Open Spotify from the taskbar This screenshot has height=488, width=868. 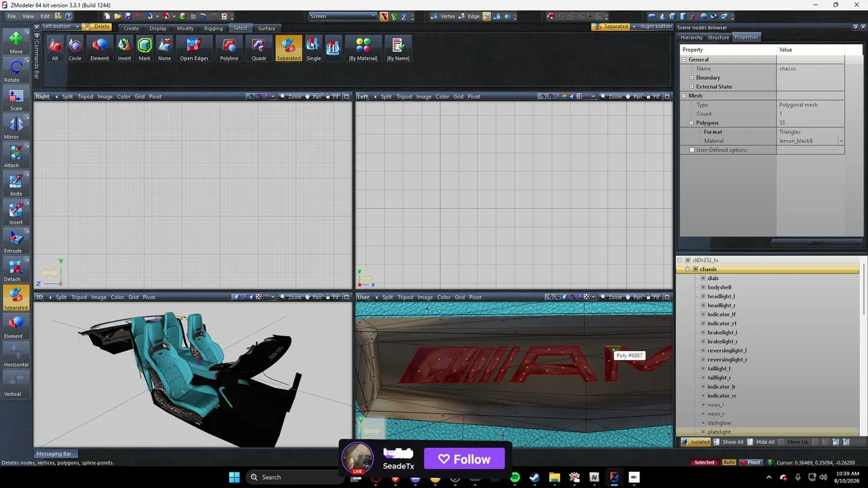[515, 477]
